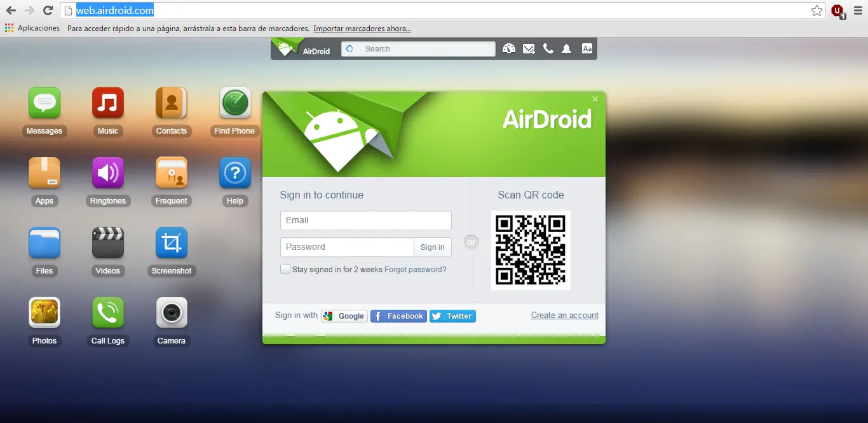Screen dimensions: 868x423
Task: Click the Email input field
Action: 366,221
